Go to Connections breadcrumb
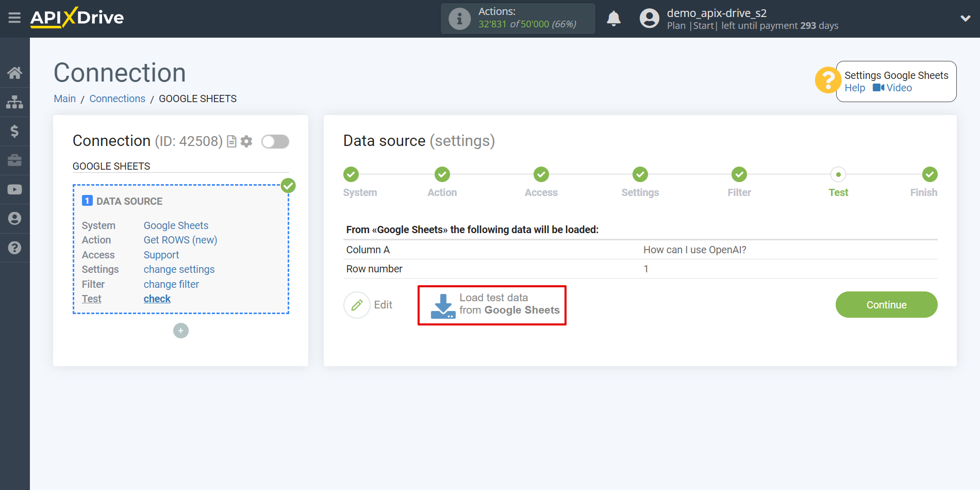Viewport: 980px width, 490px height. [118, 99]
